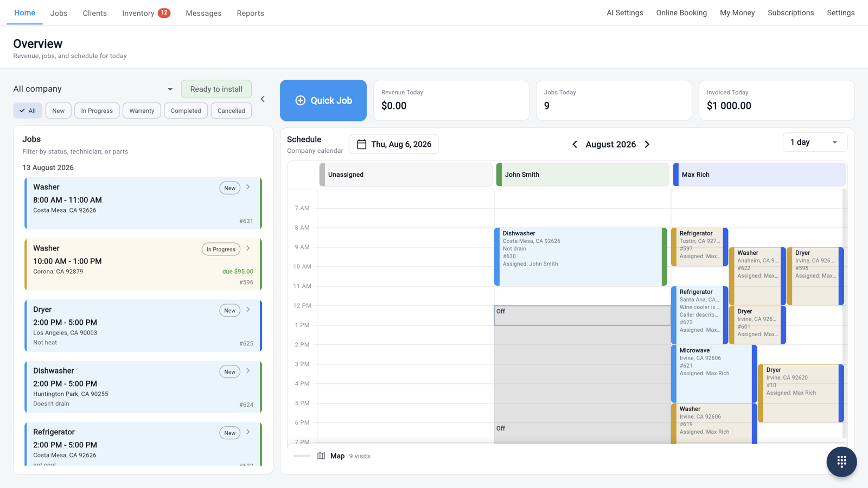Open Washer job #631 chevron arrow
This screenshot has height=488, width=868.
248,187
